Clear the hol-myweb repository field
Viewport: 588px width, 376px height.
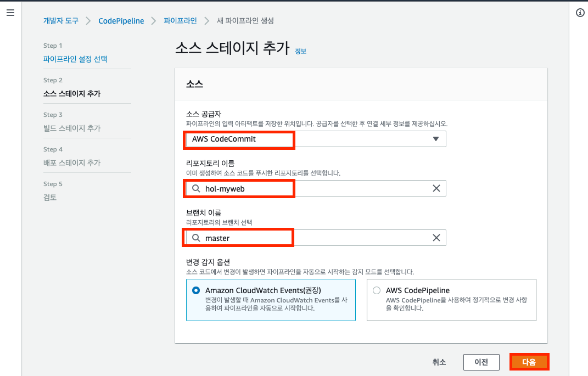pyautogui.click(x=436, y=188)
